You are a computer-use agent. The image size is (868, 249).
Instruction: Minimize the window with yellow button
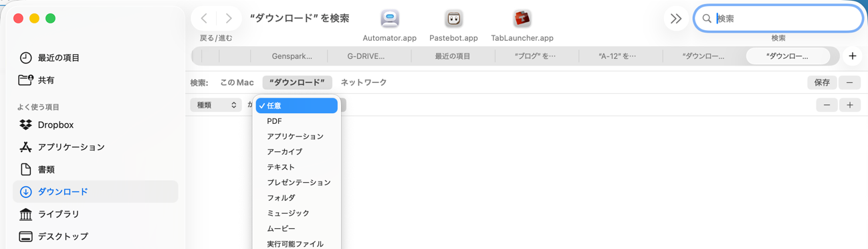34,18
